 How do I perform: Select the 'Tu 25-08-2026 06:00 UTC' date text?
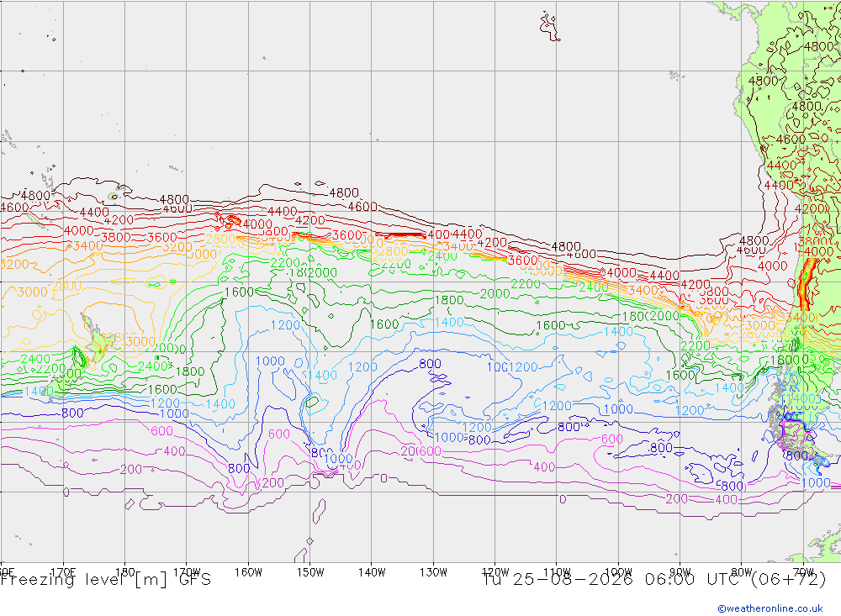click(611, 580)
